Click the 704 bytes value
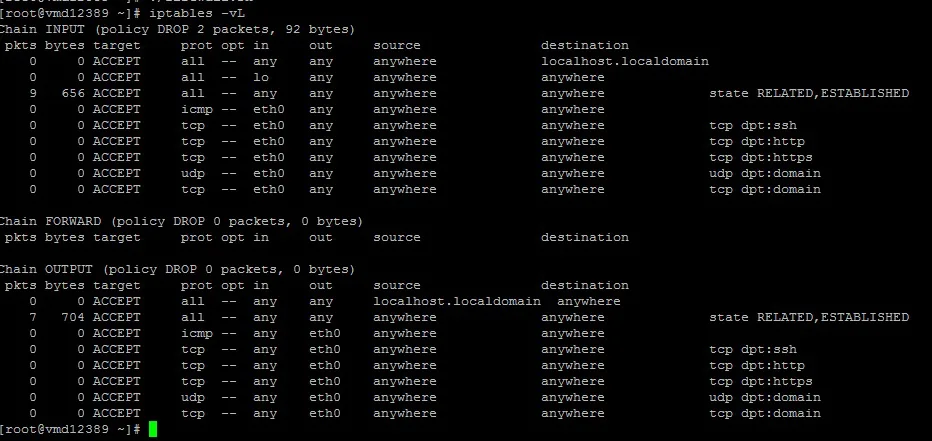The image size is (932, 441). (x=73, y=317)
